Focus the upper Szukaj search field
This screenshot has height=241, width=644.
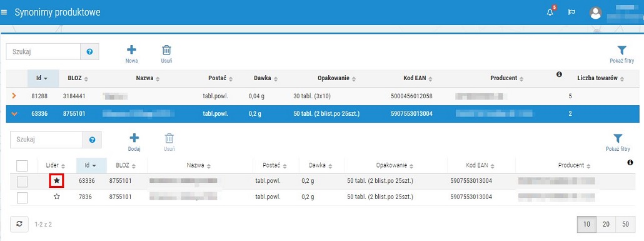[43, 52]
